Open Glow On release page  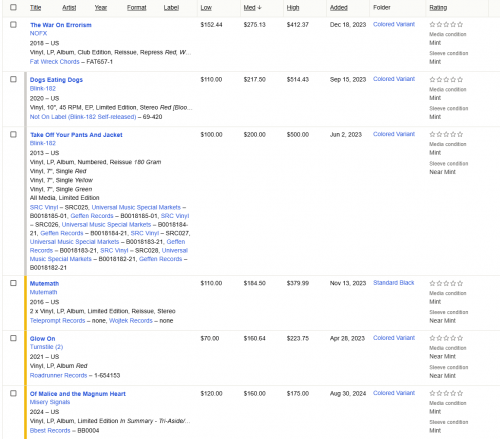pyautogui.click(x=42, y=338)
